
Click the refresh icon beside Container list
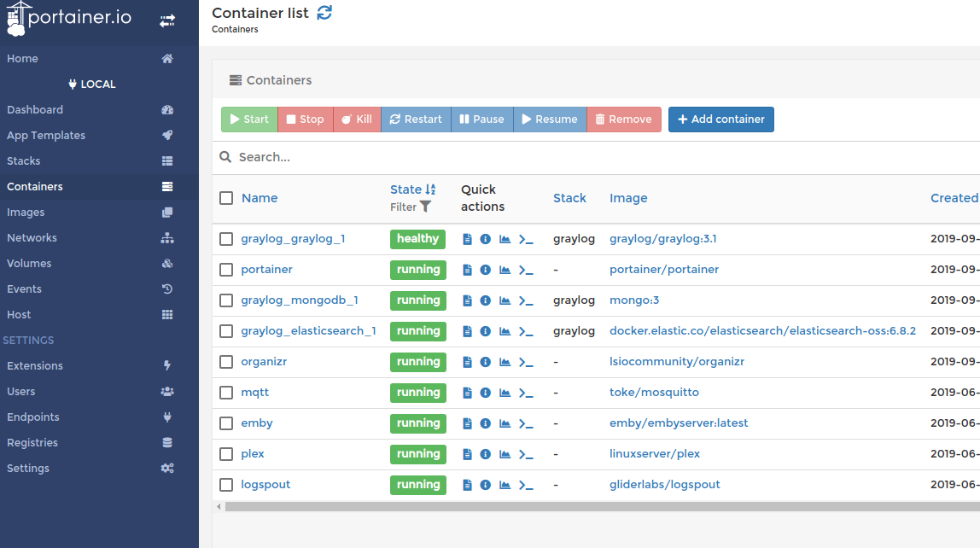coord(324,13)
